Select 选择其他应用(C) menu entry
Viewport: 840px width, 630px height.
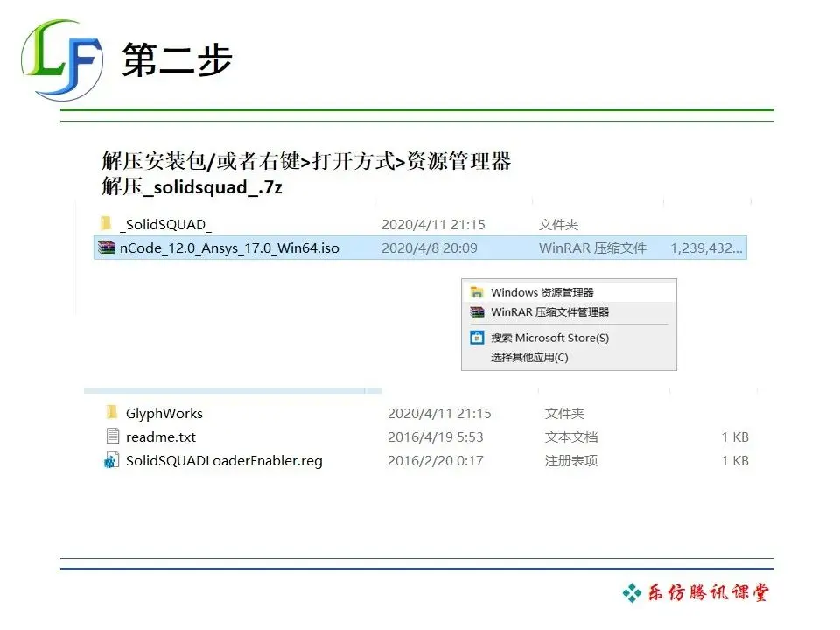tap(569, 357)
